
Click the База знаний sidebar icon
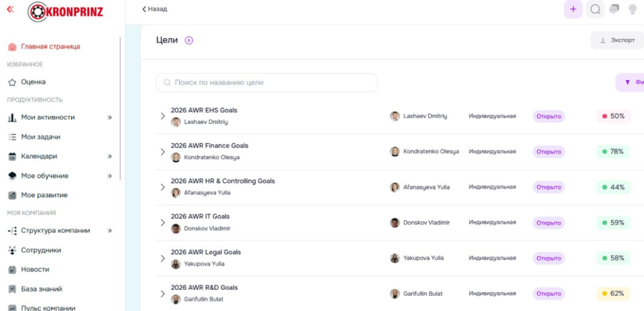click(x=13, y=289)
